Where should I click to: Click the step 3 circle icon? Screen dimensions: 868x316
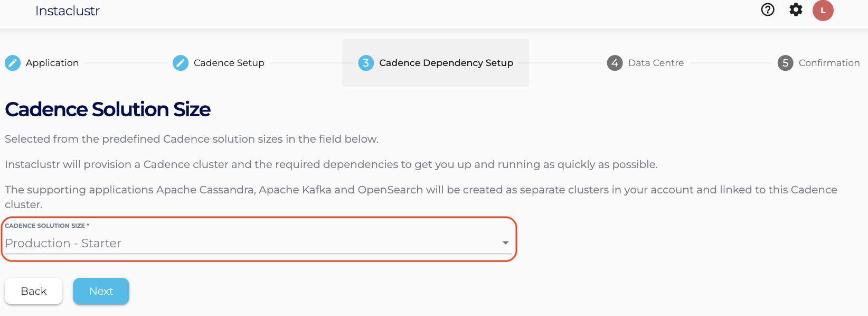tap(366, 63)
